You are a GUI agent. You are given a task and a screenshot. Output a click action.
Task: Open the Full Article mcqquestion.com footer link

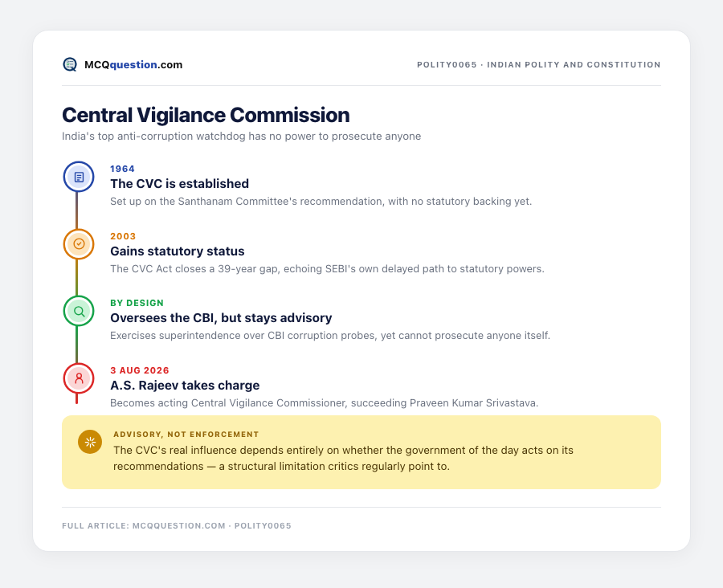coord(177,525)
